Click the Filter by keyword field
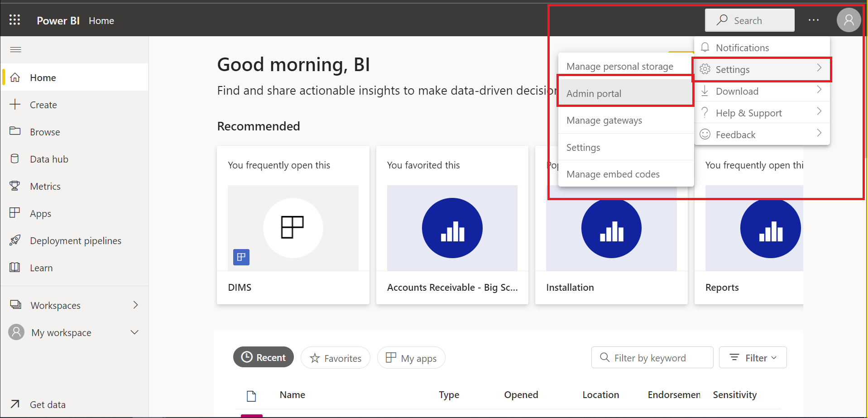The height and width of the screenshot is (418, 868). [652, 358]
